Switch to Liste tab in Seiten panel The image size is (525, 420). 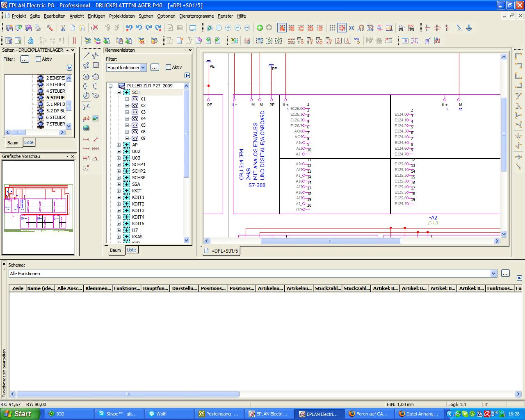tap(29, 142)
